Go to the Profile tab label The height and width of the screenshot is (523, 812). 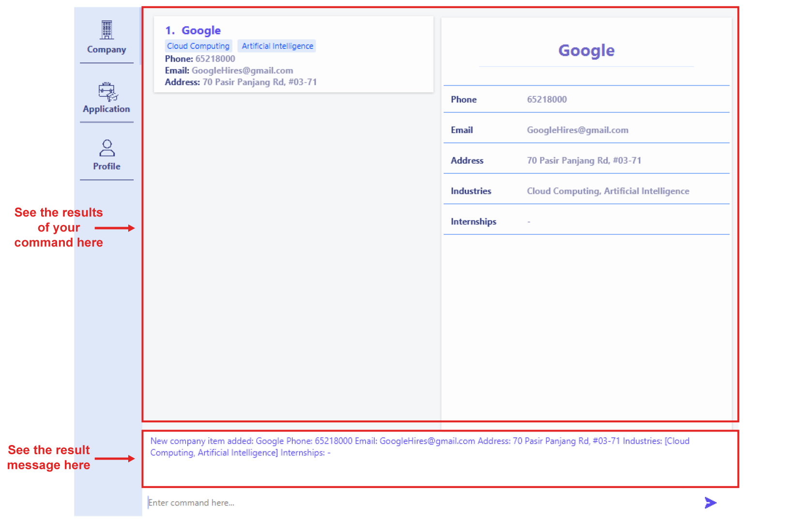tap(106, 166)
